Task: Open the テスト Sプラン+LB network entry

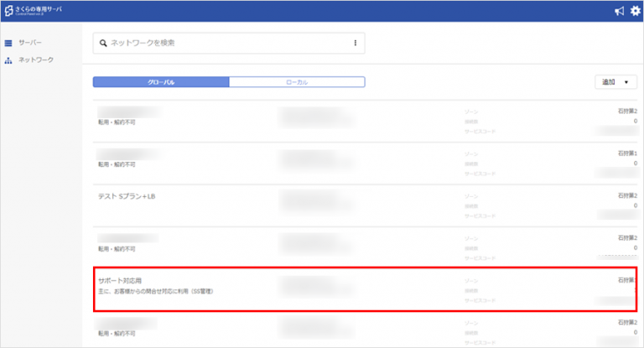Action: click(x=127, y=196)
